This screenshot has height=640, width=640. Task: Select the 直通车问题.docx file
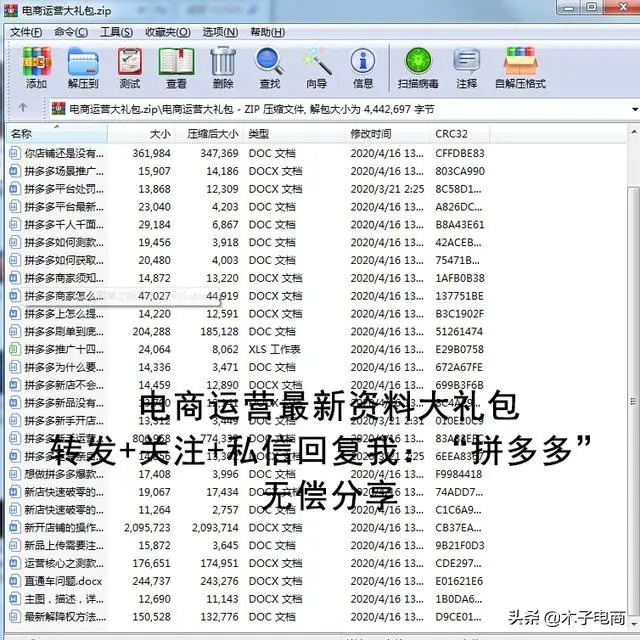click(x=62, y=581)
